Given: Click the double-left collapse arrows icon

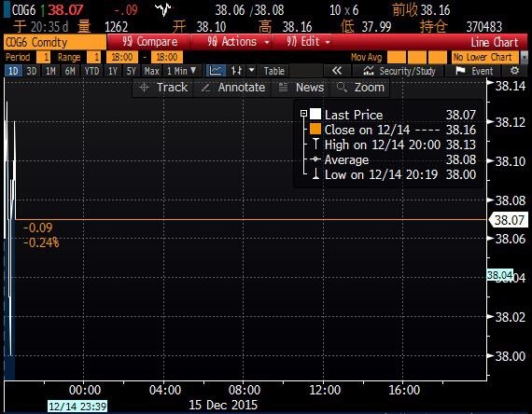Looking at the screenshot, I should (337, 71).
